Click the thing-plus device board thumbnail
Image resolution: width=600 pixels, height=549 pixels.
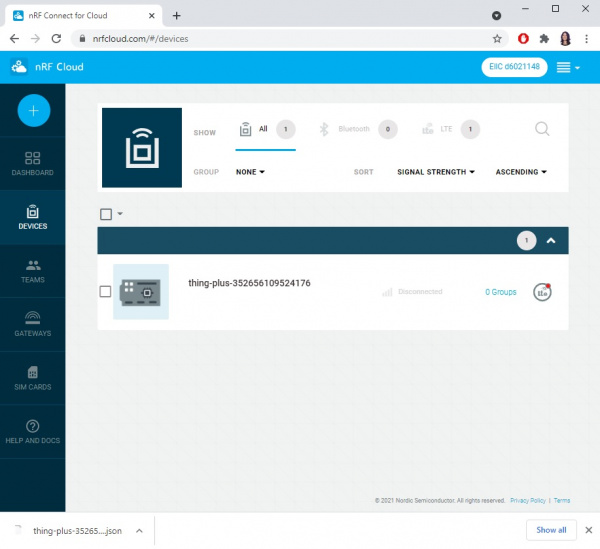pos(141,292)
